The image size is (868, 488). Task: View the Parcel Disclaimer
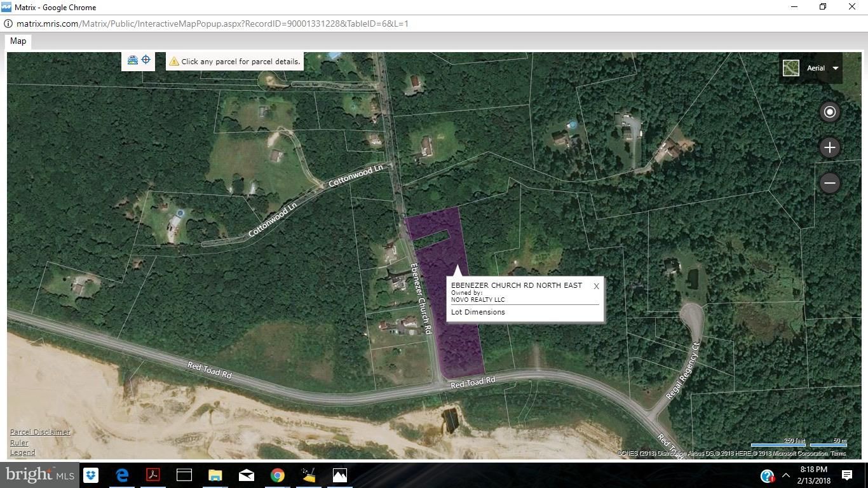coord(40,431)
